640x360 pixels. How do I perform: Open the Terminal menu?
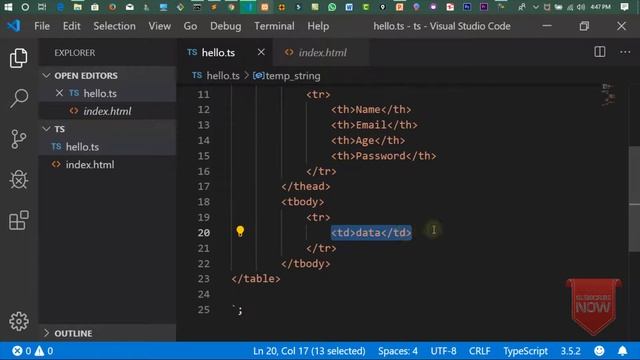tap(274, 26)
